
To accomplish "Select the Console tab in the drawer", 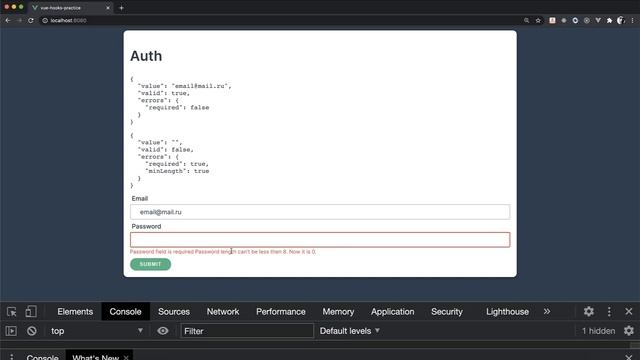I will 42,357.
